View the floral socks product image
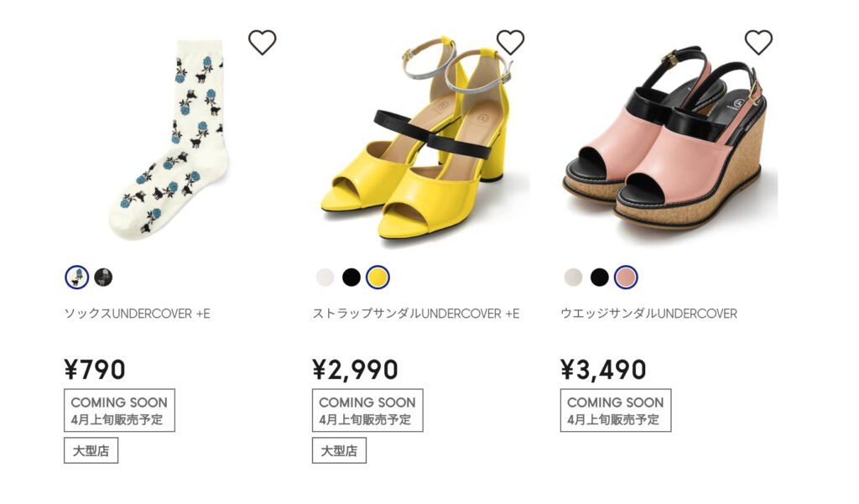This screenshot has width=859, height=504. tap(169, 140)
